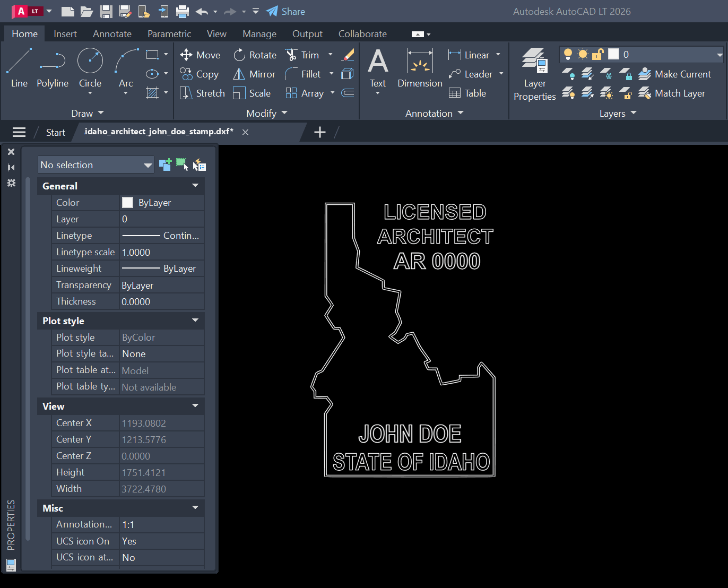Activate the Trim command
This screenshot has height=588, width=728.
coord(302,55)
